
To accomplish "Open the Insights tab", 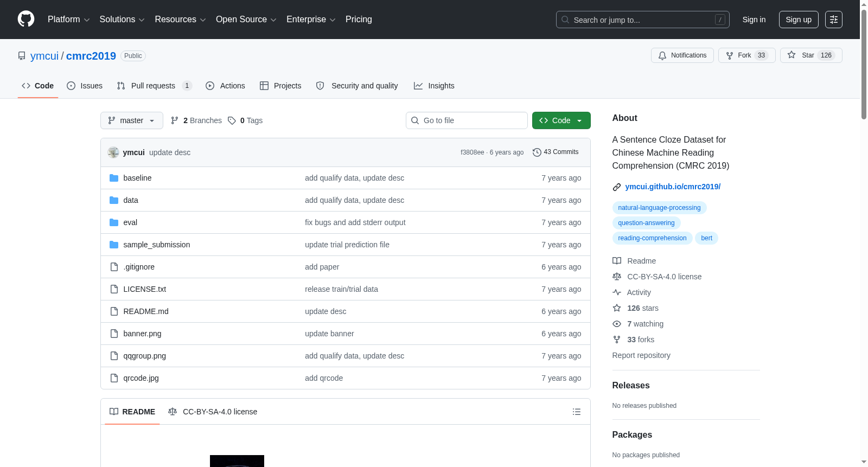I will (434, 86).
